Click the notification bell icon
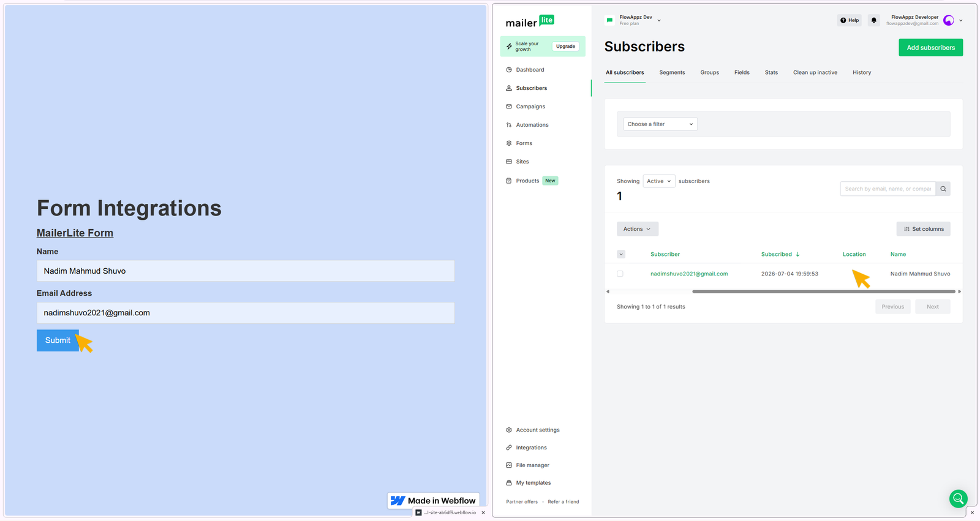This screenshot has height=521, width=980. [x=874, y=20]
